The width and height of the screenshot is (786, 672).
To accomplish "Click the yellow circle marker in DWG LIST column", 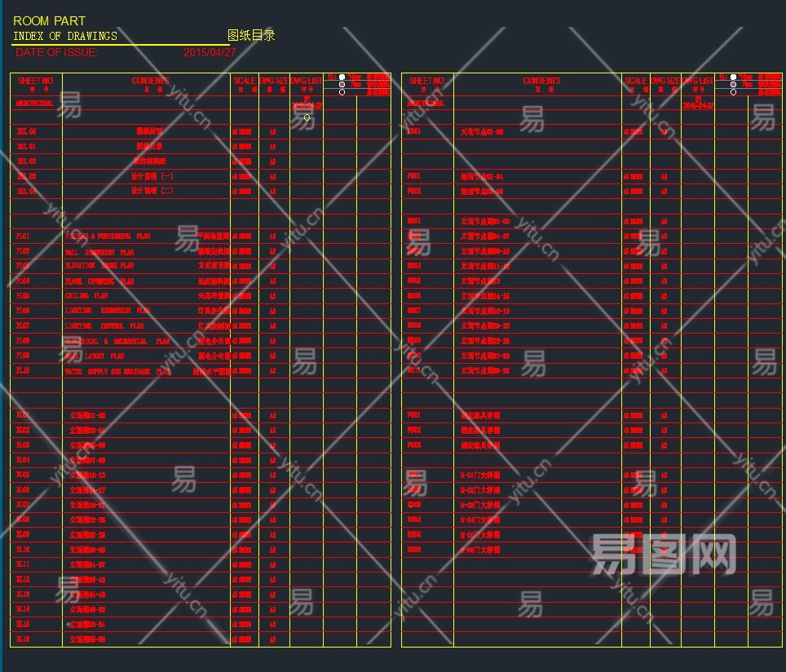I will (307, 117).
